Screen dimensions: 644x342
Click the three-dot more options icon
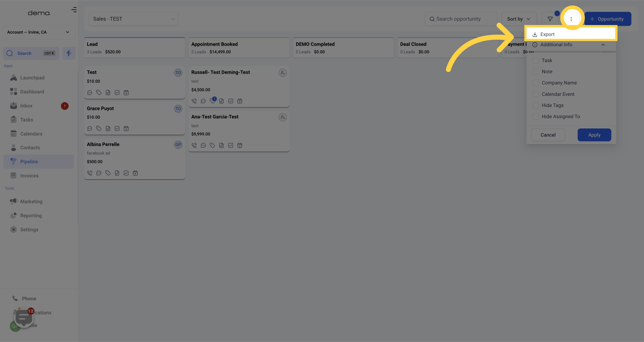tap(571, 19)
